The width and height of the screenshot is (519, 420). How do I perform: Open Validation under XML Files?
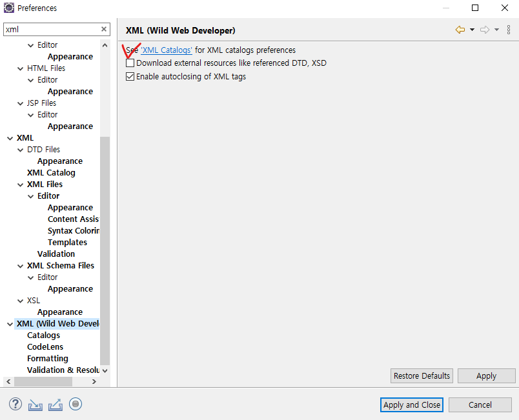click(56, 254)
